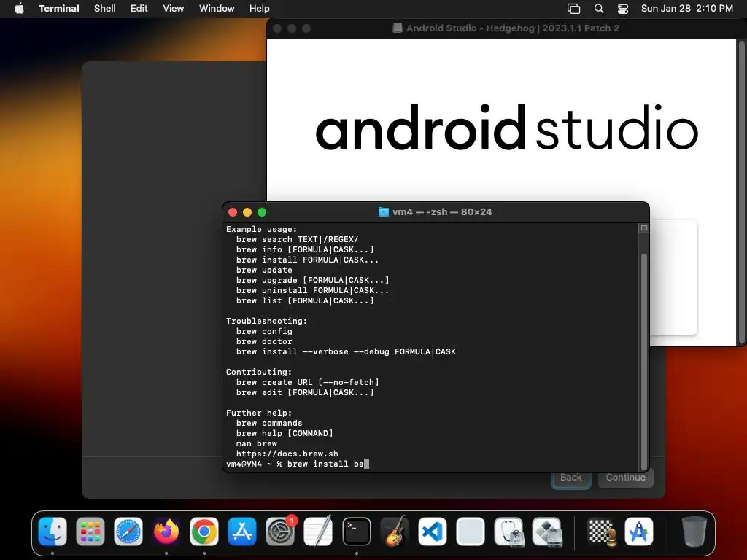Open System Settings with the badge
This screenshot has width=747, height=560.
(280, 532)
